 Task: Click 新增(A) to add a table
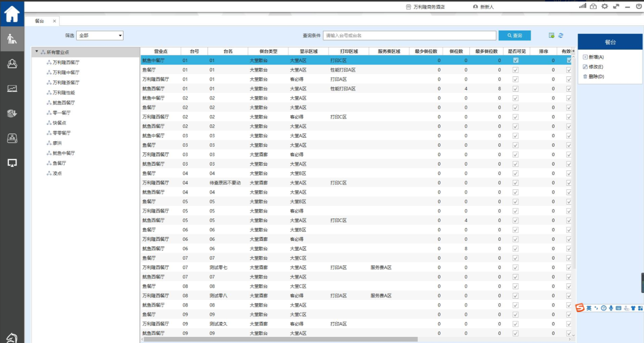(596, 57)
